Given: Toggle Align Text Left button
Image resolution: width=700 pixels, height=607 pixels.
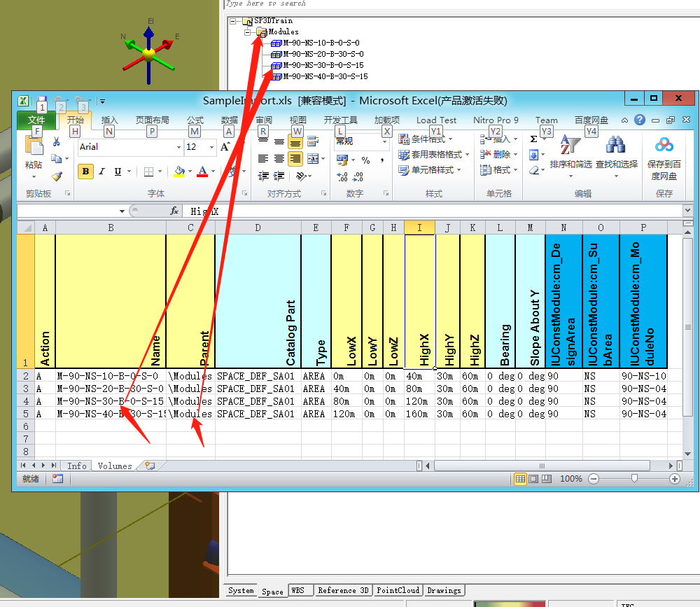Looking at the screenshot, I should click(x=263, y=158).
